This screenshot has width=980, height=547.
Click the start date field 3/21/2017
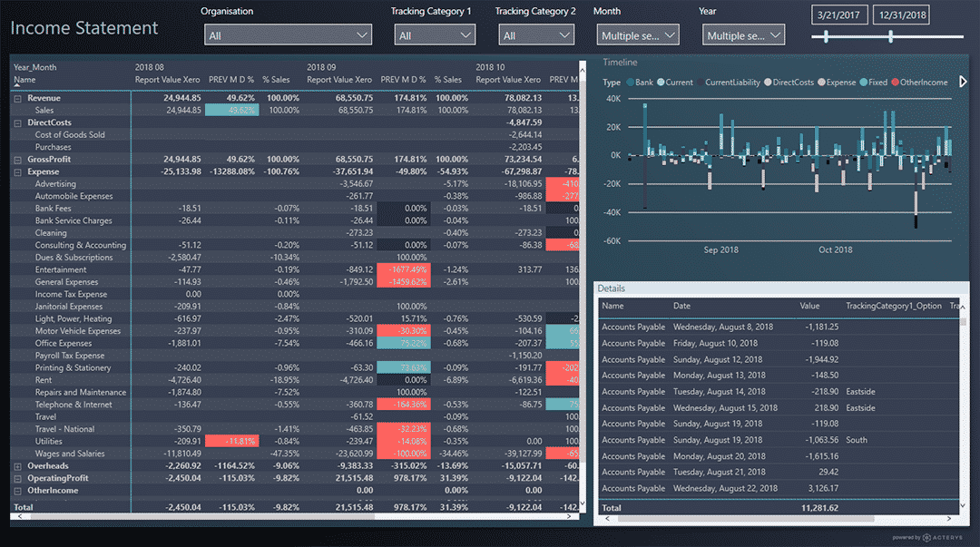838,15
